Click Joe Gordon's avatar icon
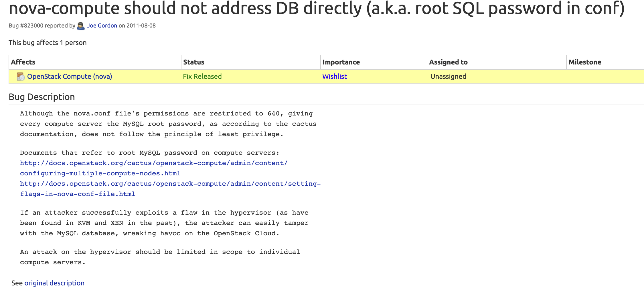 click(x=81, y=26)
